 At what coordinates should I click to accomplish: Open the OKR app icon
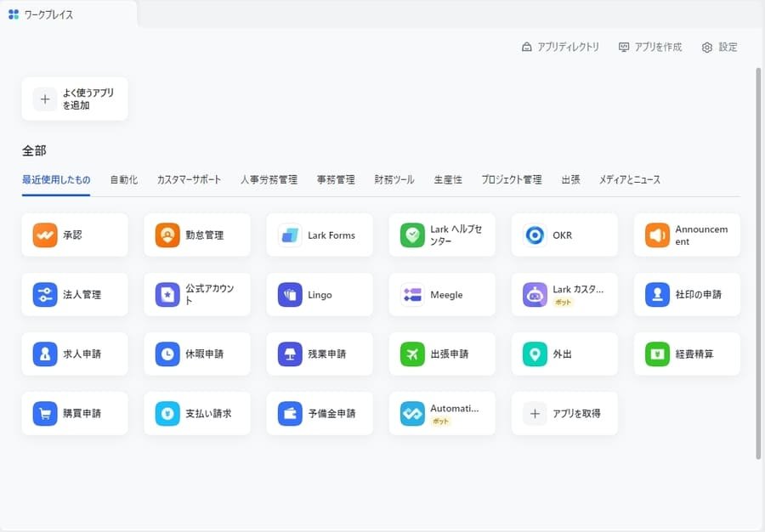tap(535, 235)
